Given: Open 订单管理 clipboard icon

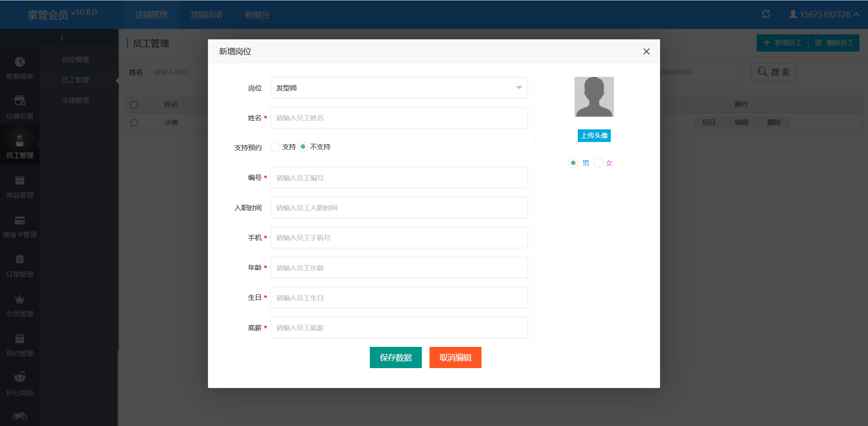Looking at the screenshot, I should click(19, 260).
